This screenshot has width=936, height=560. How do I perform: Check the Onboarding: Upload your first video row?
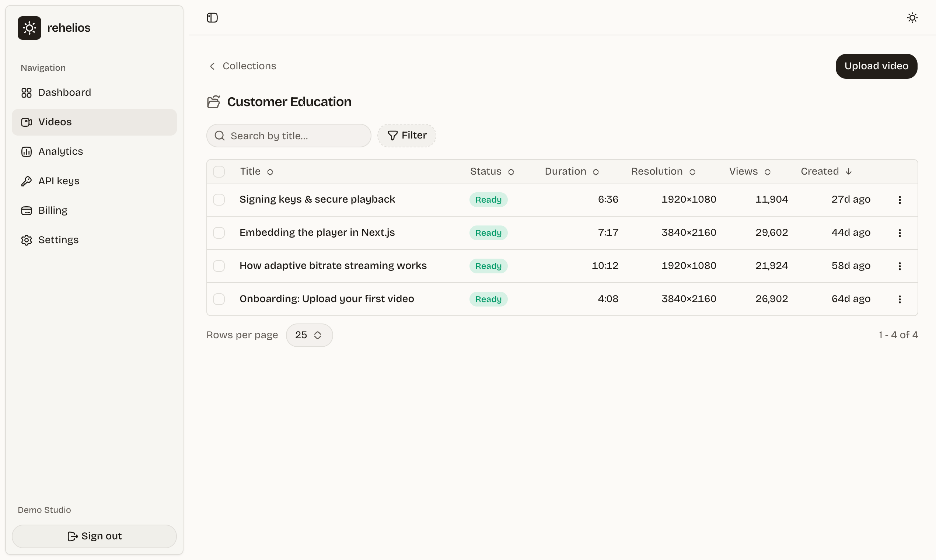point(219,299)
